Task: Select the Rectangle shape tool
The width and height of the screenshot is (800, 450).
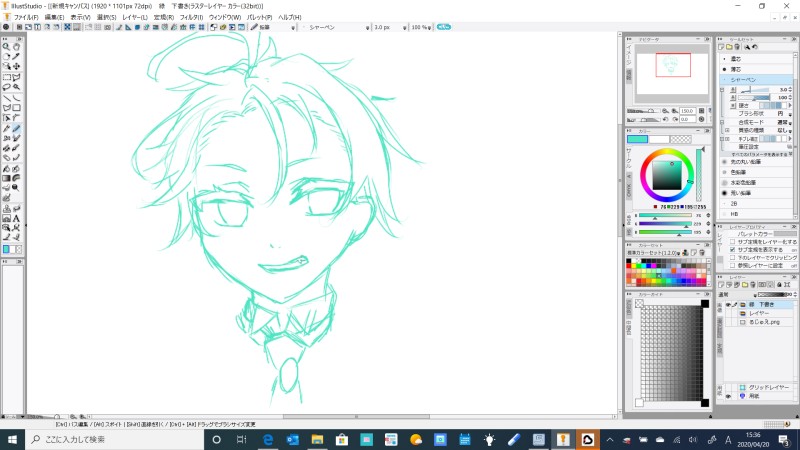Action: tap(16, 108)
